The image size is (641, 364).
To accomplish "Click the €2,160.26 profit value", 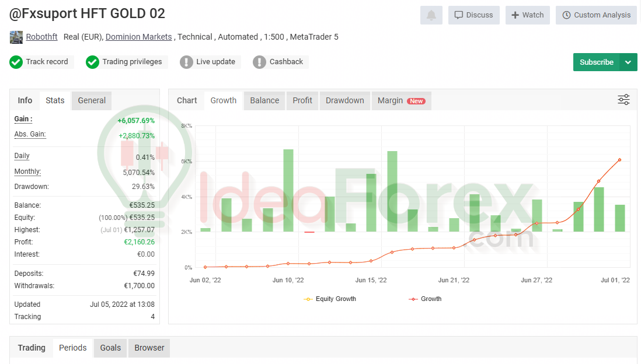I will click(x=140, y=242).
